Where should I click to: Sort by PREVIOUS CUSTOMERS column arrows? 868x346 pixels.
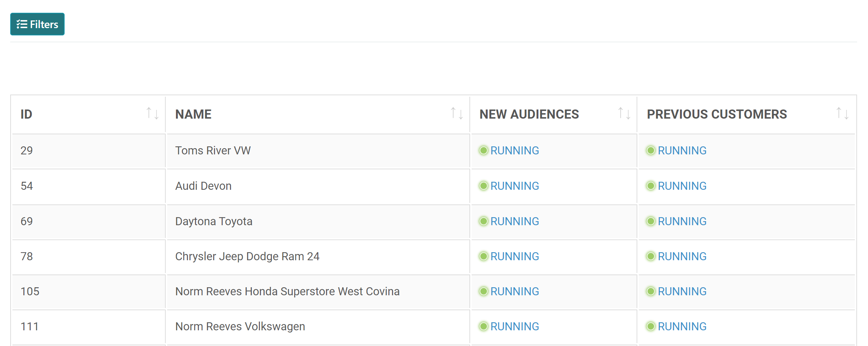tap(842, 114)
